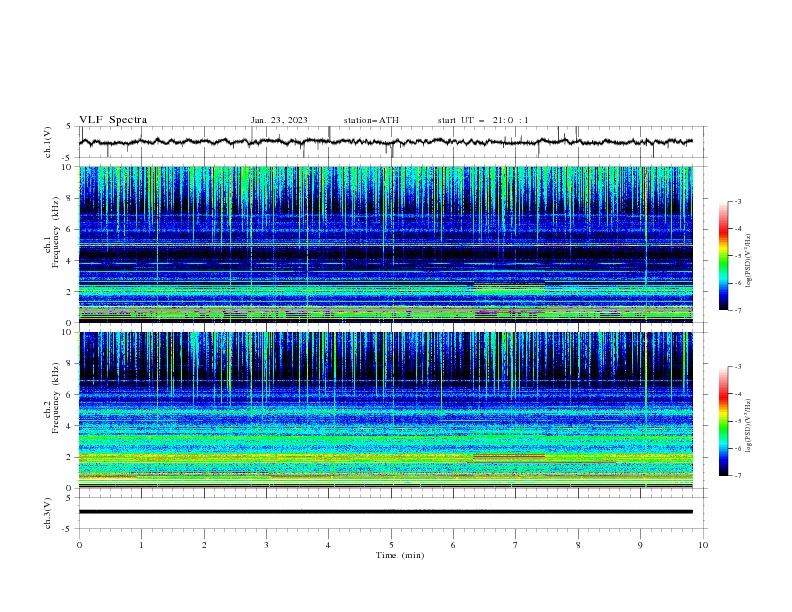This screenshot has width=792, height=612.
Task: Click inside the ch.2 spectrogram panel
Action: (x=386, y=410)
